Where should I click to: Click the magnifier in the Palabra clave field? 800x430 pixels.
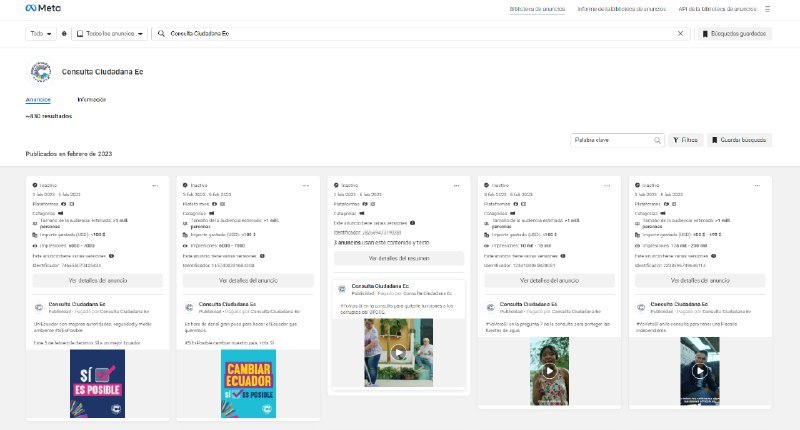tap(657, 140)
